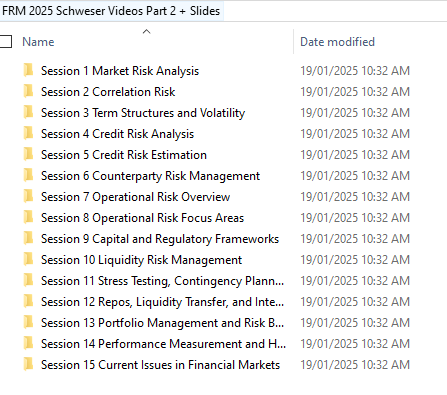Select Session 9 Capital and Regulatory Frameworks

coord(160,239)
